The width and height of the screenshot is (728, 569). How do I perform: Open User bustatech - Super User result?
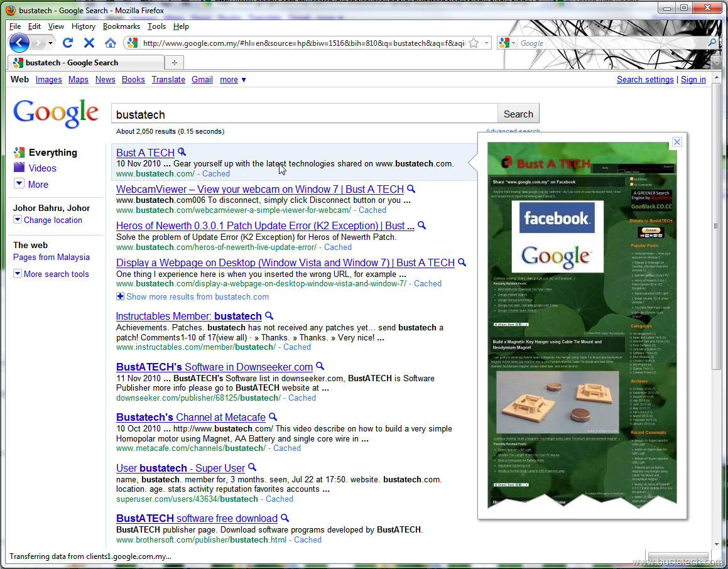click(180, 468)
